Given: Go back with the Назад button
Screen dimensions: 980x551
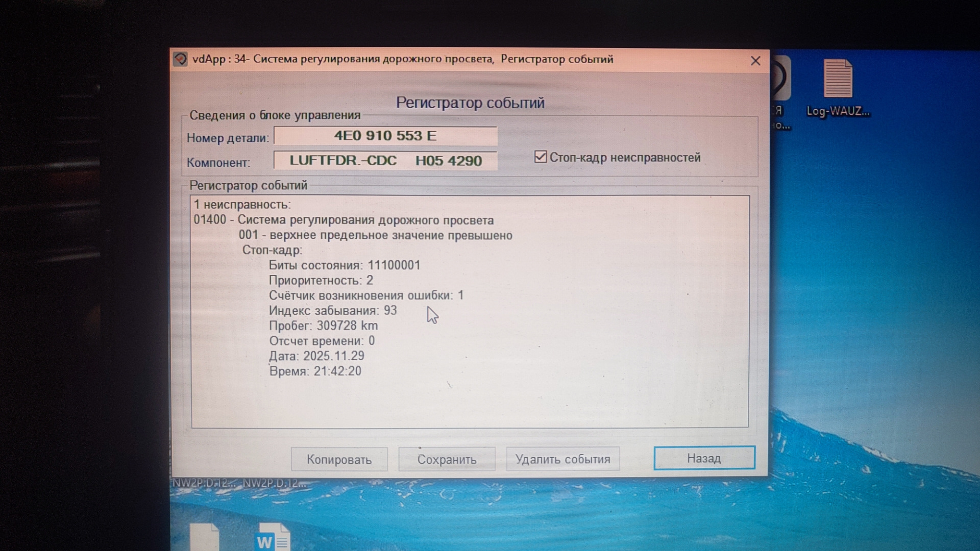Looking at the screenshot, I should 704,458.
